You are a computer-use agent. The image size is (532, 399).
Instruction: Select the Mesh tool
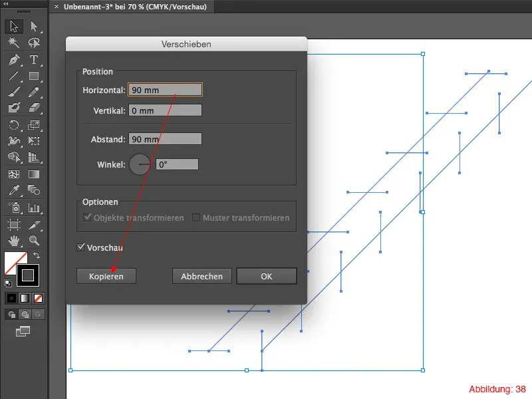pyautogui.click(x=14, y=174)
